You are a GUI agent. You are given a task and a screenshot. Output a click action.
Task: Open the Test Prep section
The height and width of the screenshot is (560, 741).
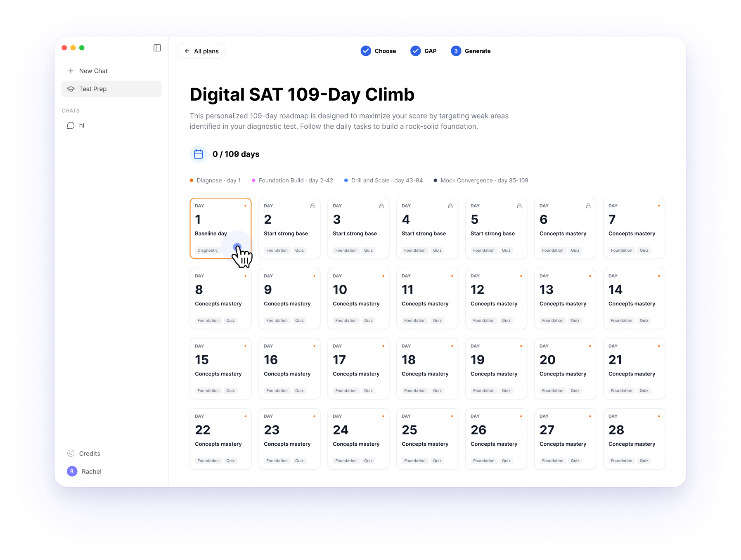pos(111,89)
